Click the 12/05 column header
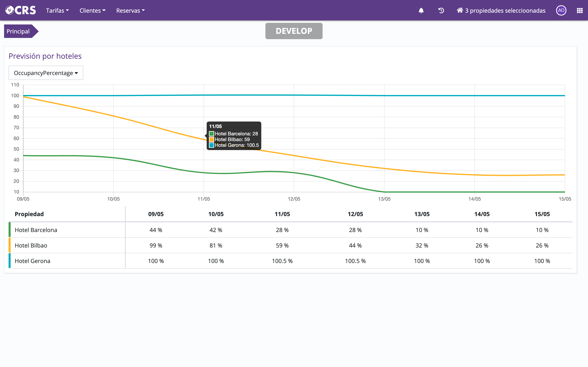Viewport: 588px width, 367px height. tap(355, 214)
